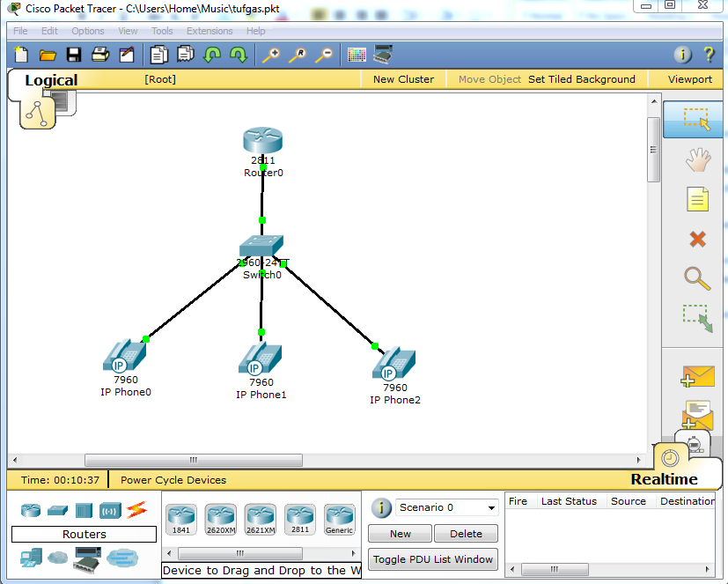The width and height of the screenshot is (728, 584).
Task: Click the Copy icon in the toolbar
Action: (x=158, y=55)
